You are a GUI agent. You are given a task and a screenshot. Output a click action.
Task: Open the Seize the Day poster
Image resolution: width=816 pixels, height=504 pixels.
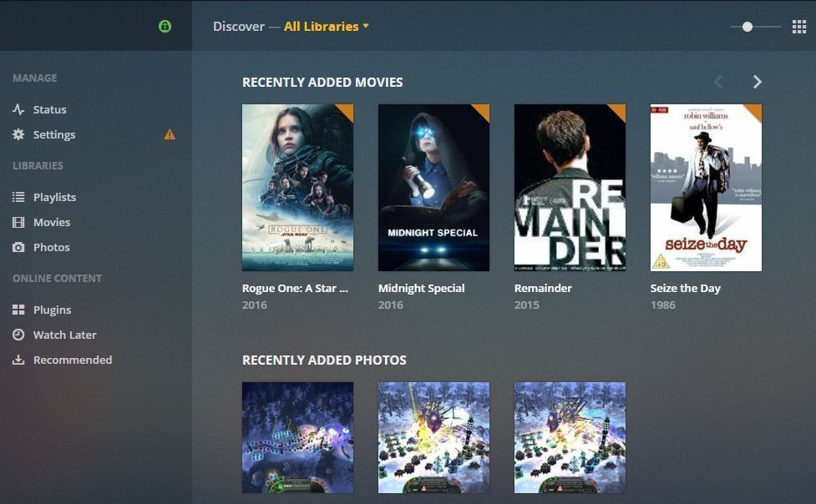point(706,187)
